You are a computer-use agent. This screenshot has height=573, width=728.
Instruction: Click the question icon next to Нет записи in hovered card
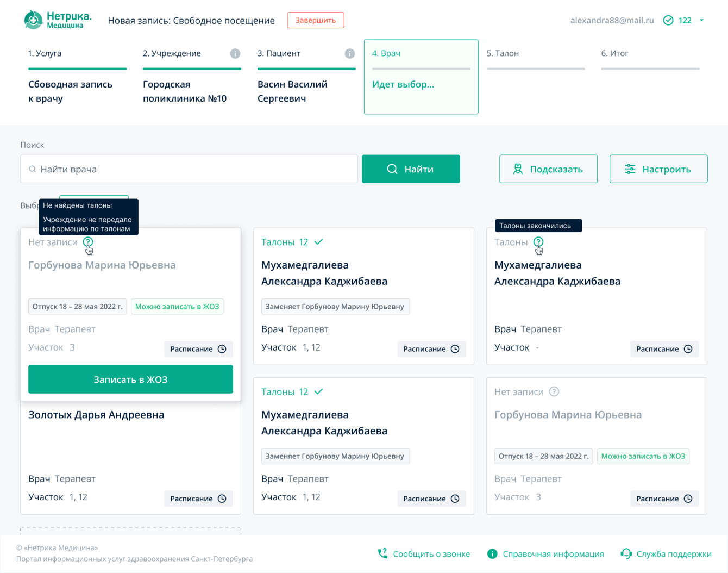[x=88, y=242]
